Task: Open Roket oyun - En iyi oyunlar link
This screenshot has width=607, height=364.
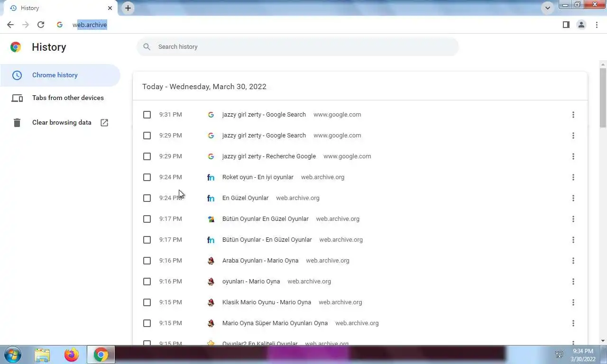Action: tap(258, 177)
